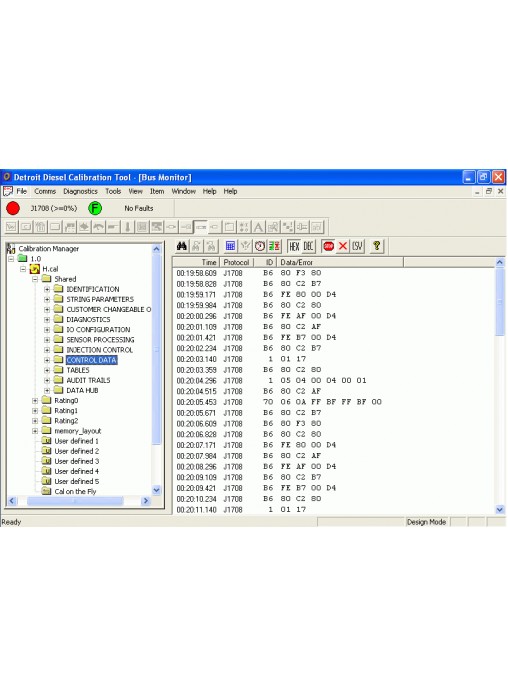Select User defined 3 in the tree
Screen dimensions: 508x696
[x=76, y=461]
